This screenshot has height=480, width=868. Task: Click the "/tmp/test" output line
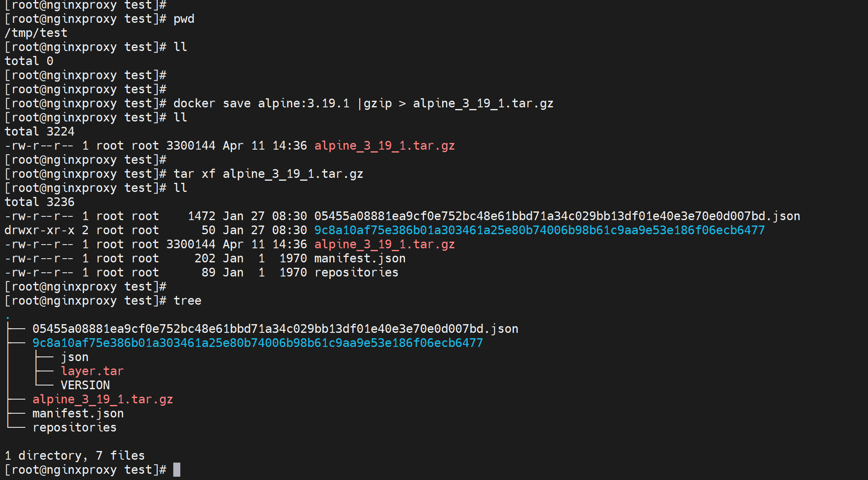click(36, 33)
